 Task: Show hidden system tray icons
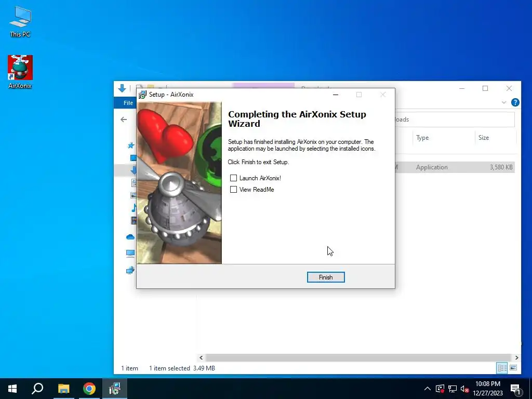coord(428,389)
